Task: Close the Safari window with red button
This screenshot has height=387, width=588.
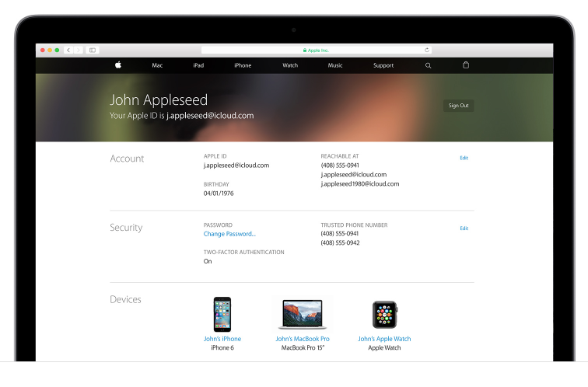Action: click(x=42, y=50)
